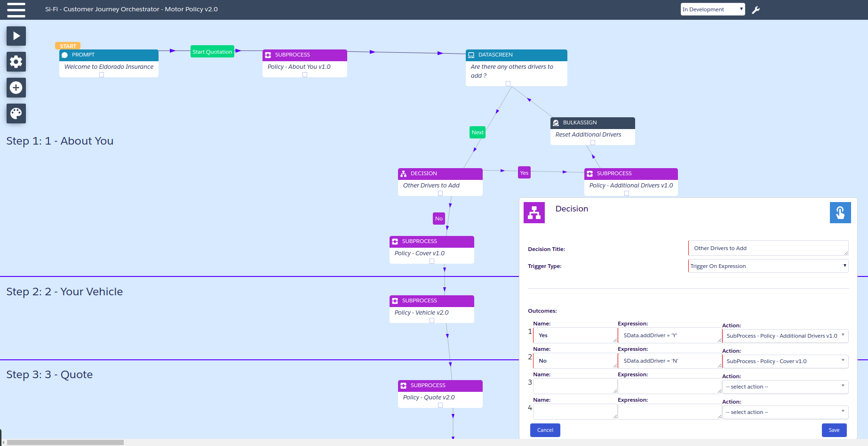Screen dimensions: 868x446
Task: Toggle connector checkbox under Policy - Vehicle v2.0
Action: (x=432, y=321)
